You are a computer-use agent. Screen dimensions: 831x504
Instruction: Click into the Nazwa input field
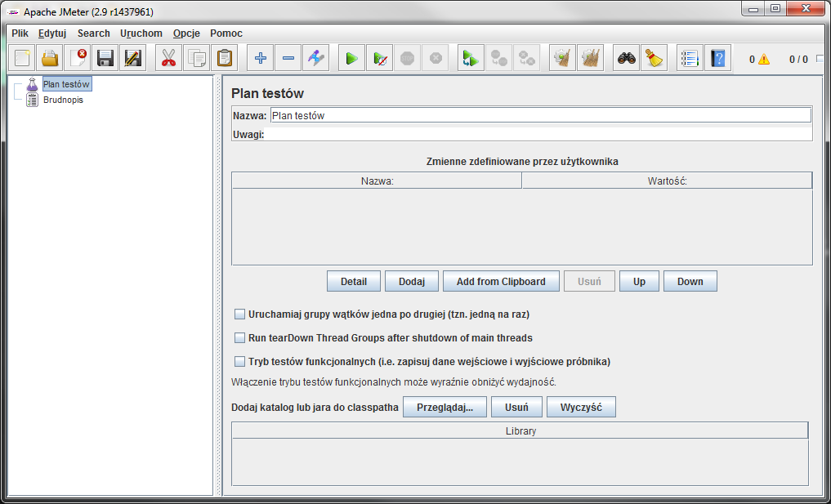(541, 115)
